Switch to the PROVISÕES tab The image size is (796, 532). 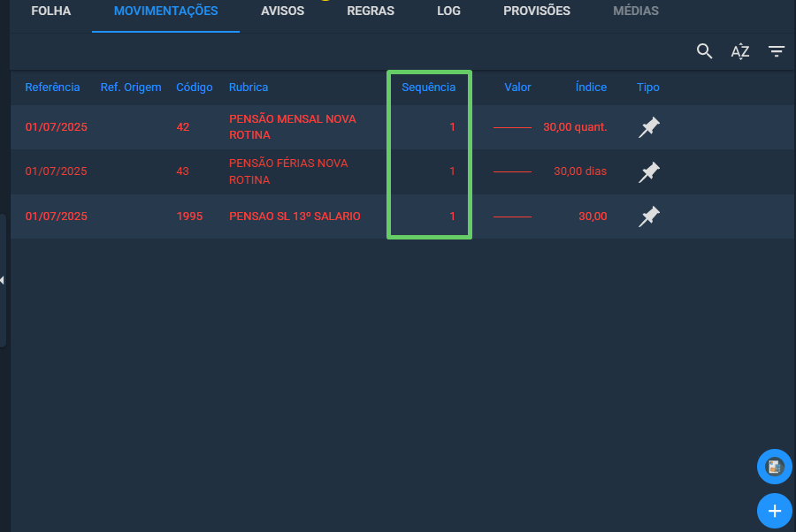pyautogui.click(x=537, y=11)
